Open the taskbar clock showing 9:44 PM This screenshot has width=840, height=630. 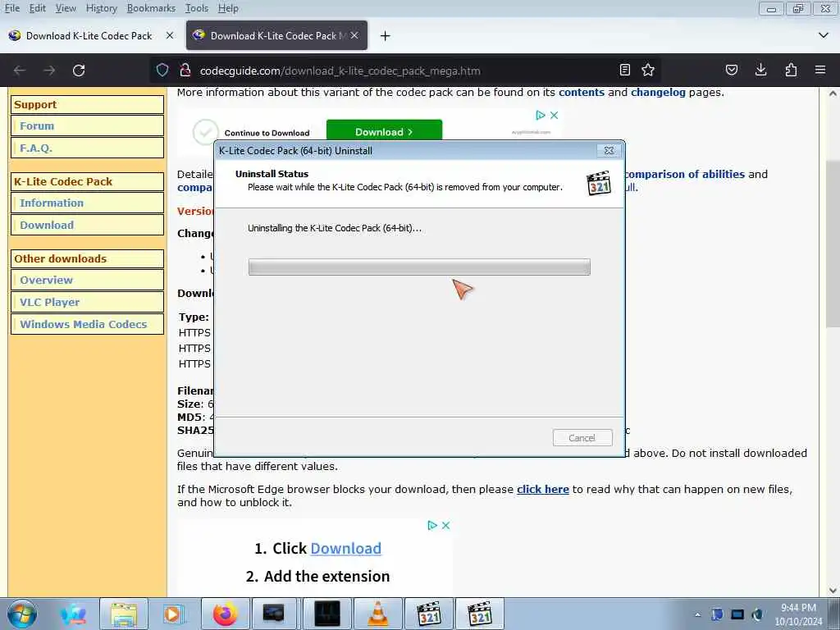[798, 614]
